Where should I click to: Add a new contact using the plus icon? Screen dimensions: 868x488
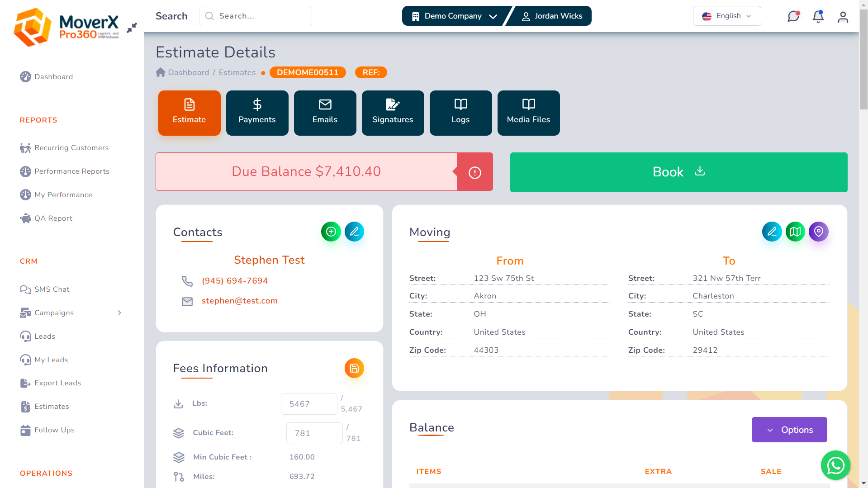coord(331,231)
